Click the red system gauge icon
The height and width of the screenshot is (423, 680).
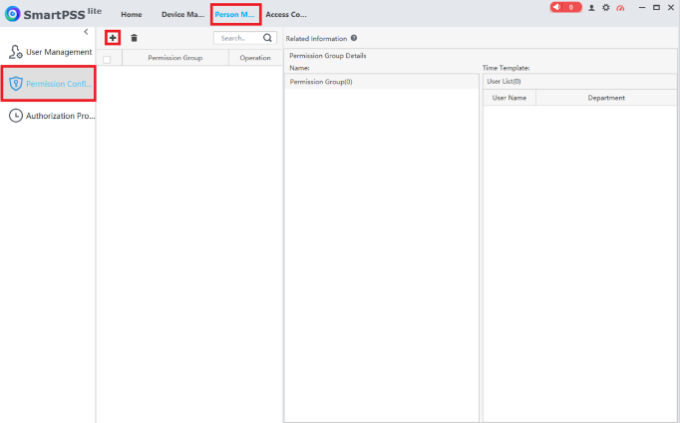point(620,8)
